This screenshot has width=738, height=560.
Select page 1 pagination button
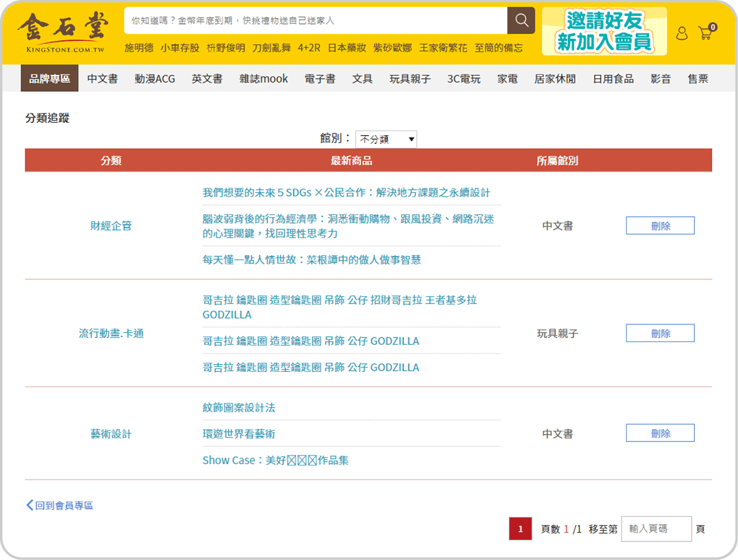(520, 529)
